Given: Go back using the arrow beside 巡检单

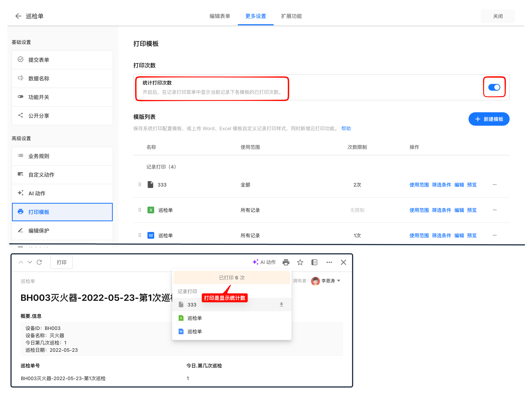Looking at the screenshot, I should [x=18, y=16].
